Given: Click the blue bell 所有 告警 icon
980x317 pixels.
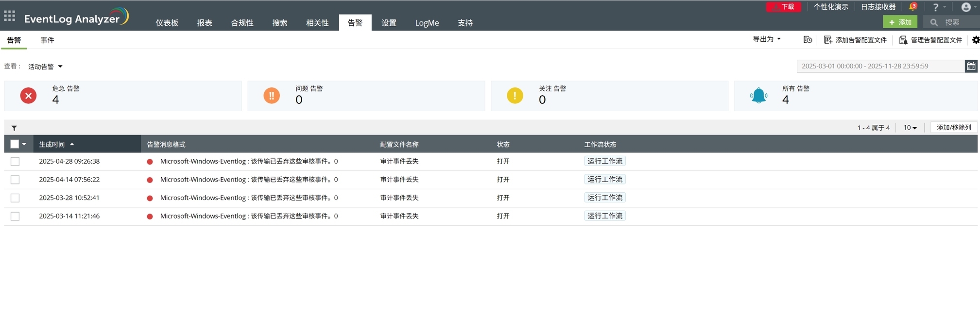Looking at the screenshot, I should [758, 96].
